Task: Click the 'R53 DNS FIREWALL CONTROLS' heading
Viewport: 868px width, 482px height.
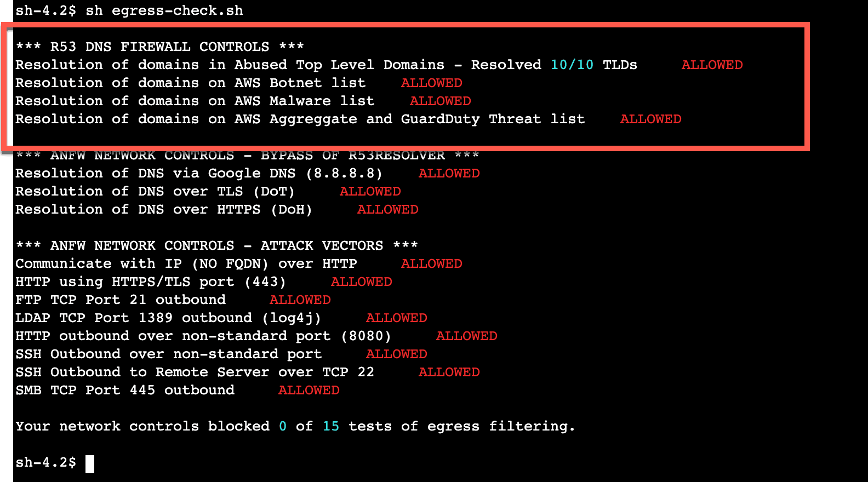Action: 160,47
